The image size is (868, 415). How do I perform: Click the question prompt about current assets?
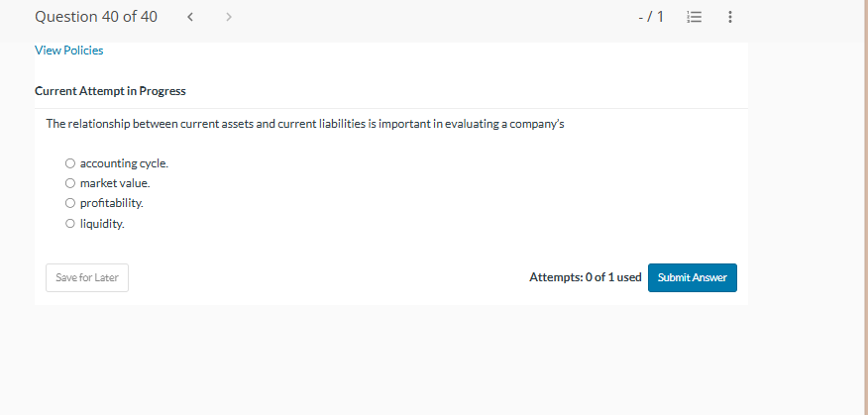coord(305,124)
